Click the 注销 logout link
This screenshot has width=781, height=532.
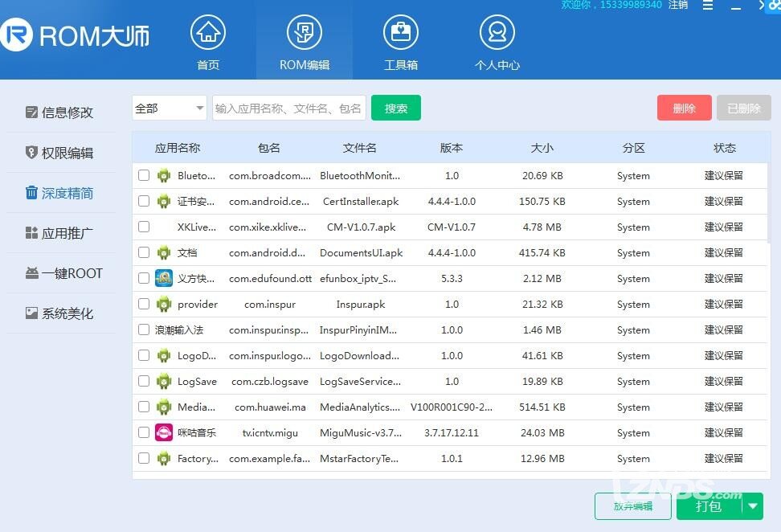pos(678,5)
